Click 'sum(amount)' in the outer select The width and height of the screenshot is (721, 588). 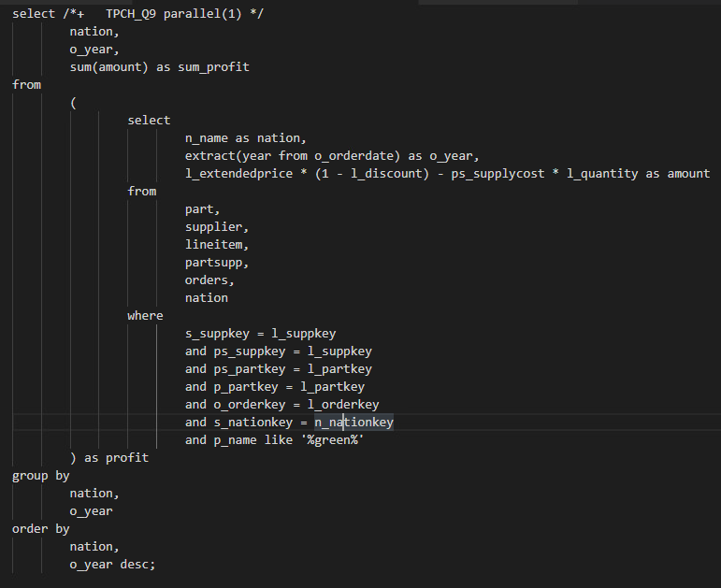click(x=109, y=67)
